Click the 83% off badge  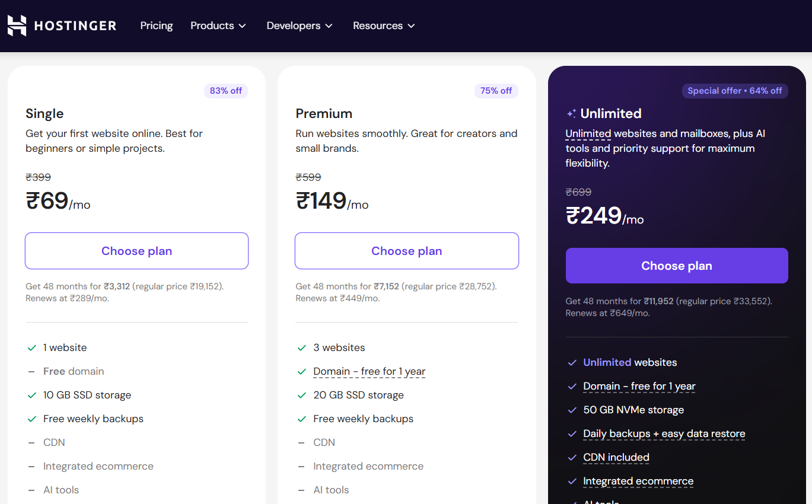[x=226, y=91]
